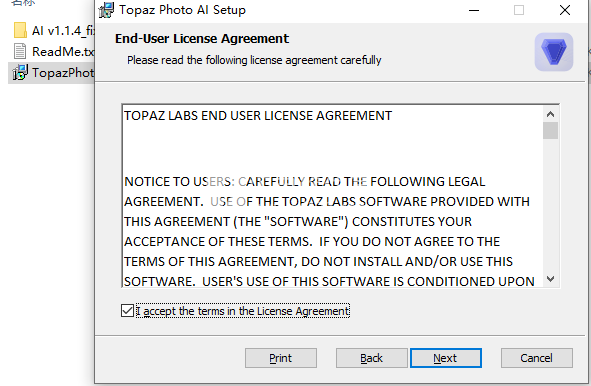Image resolution: width=591 pixels, height=386 pixels.
Task: Cancel the Topaz Photo AI setup
Action: [x=536, y=358]
